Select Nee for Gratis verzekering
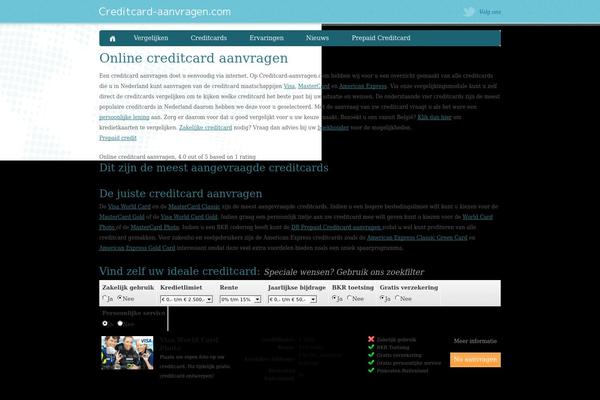Image resolution: width=600 pixels, height=400 pixels. (397, 298)
